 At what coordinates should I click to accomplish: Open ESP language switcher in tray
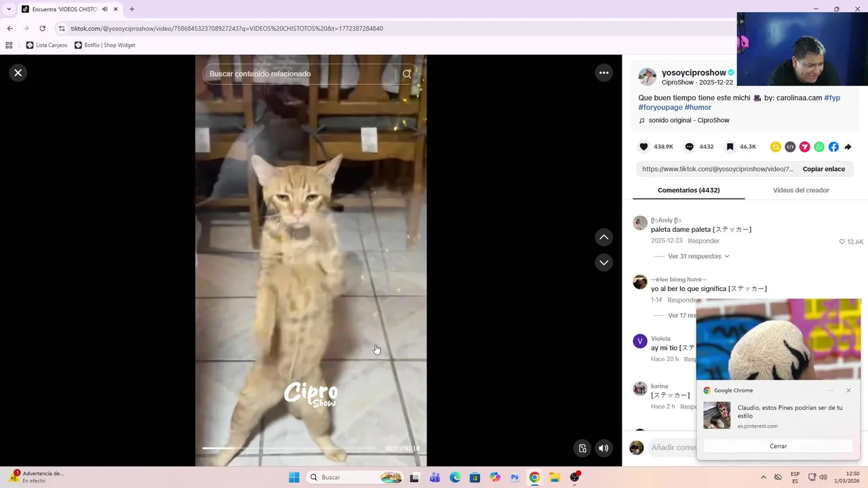click(x=795, y=477)
